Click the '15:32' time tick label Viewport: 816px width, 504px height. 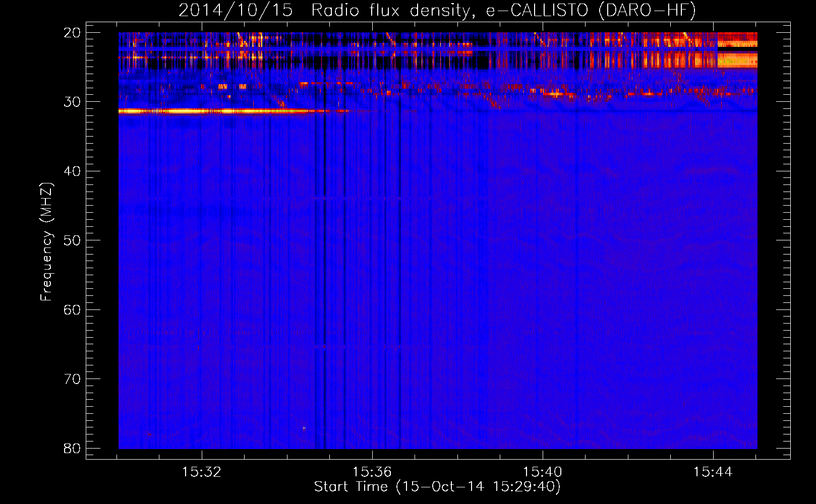pyautogui.click(x=202, y=472)
